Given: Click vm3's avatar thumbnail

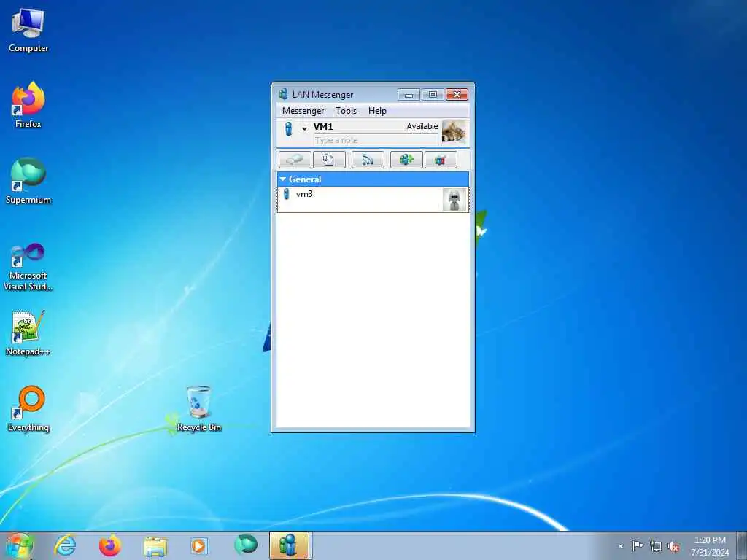Looking at the screenshot, I should pyautogui.click(x=454, y=200).
